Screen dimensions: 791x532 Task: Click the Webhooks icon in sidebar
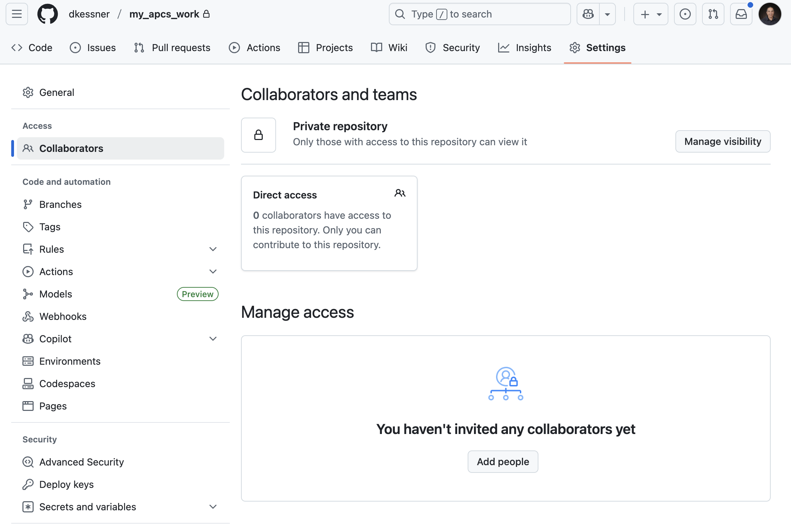pos(28,316)
